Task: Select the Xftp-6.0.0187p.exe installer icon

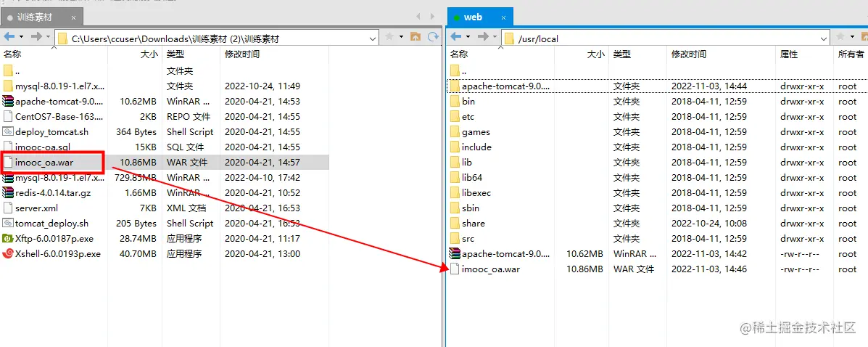Action: (8, 239)
